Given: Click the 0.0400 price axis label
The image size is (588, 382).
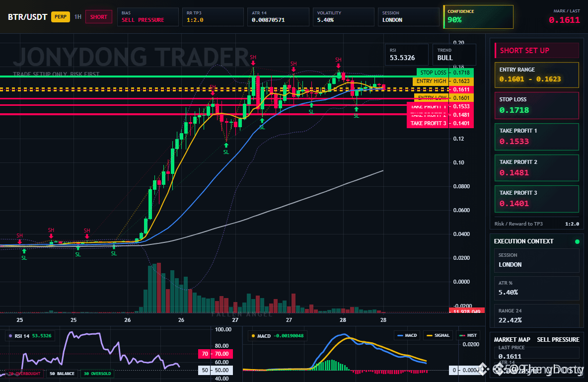Looking at the screenshot, I should tap(461, 234).
